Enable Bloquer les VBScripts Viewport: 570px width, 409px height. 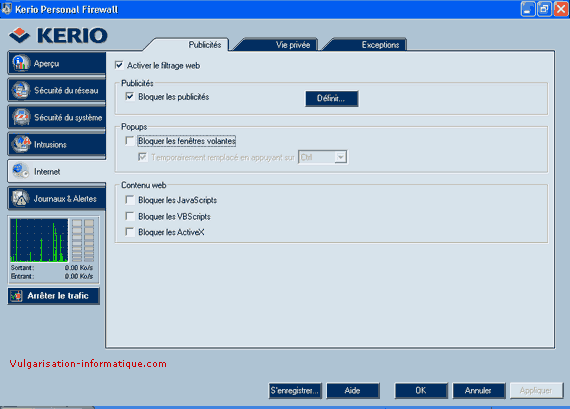[130, 216]
